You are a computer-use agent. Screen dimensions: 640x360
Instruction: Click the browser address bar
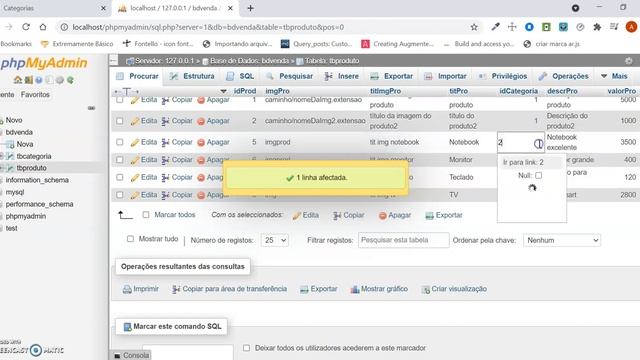tap(261, 27)
